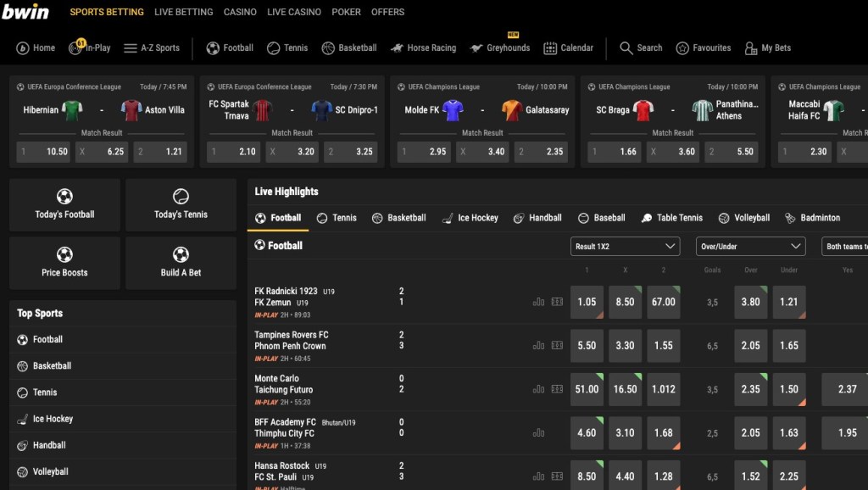Pick Hibernian win odds 10.50
The image size is (868, 490).
coord(43,152)
